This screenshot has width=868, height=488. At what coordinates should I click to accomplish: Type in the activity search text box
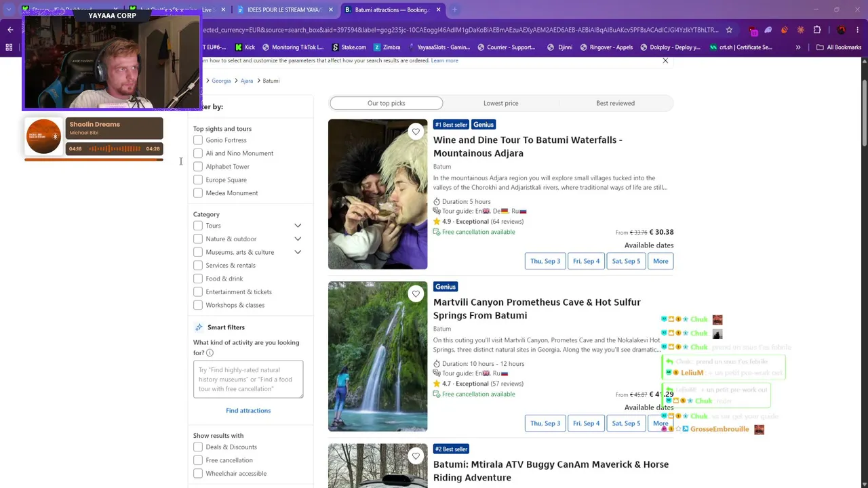[x=248, y=380]
